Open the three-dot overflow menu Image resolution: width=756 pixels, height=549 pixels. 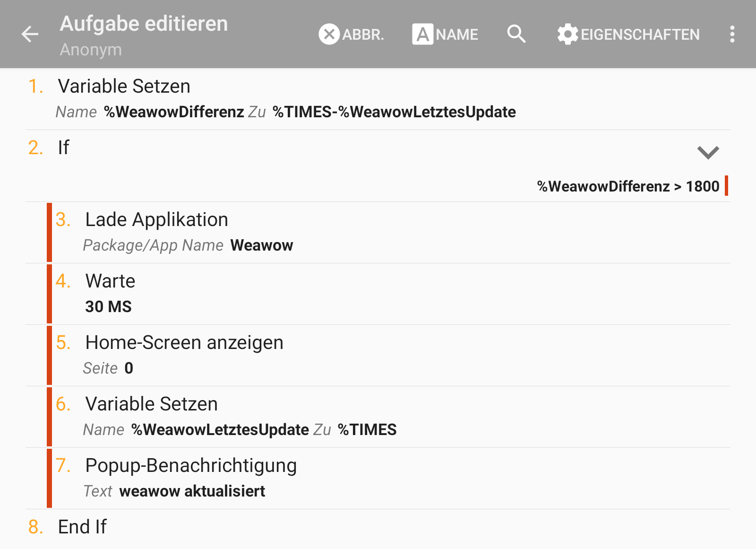tap(732, 34)
